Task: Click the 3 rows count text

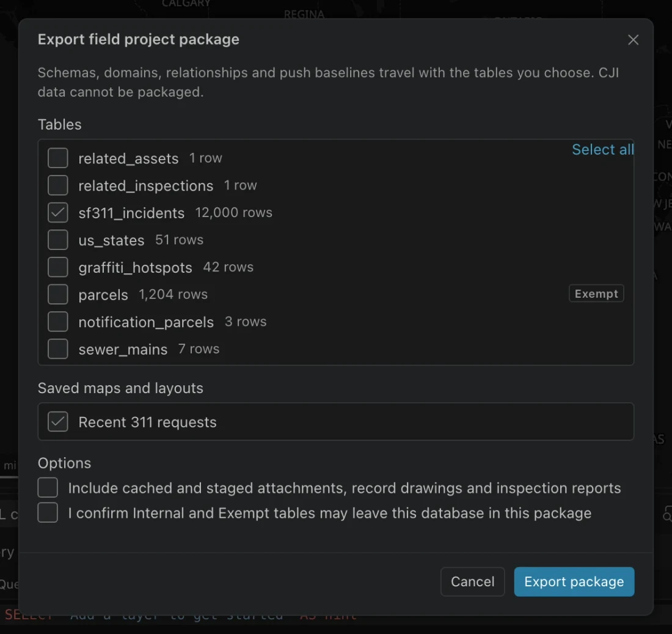Action: pyautogui.click(x=246, y=322)
